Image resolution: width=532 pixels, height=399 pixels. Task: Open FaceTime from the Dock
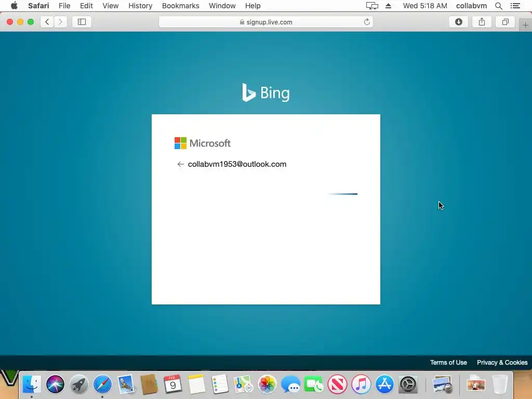pos(314,384)
